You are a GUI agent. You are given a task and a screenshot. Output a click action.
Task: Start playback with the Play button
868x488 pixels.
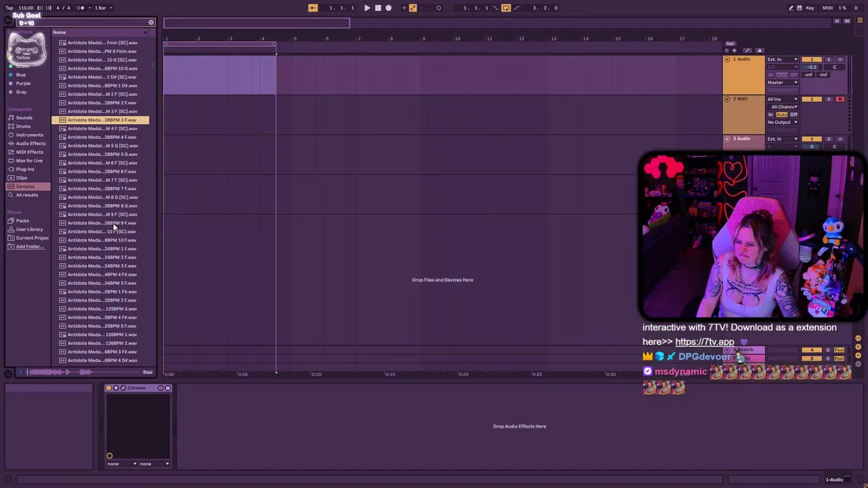pyautogui.click(x=367, y=8)
